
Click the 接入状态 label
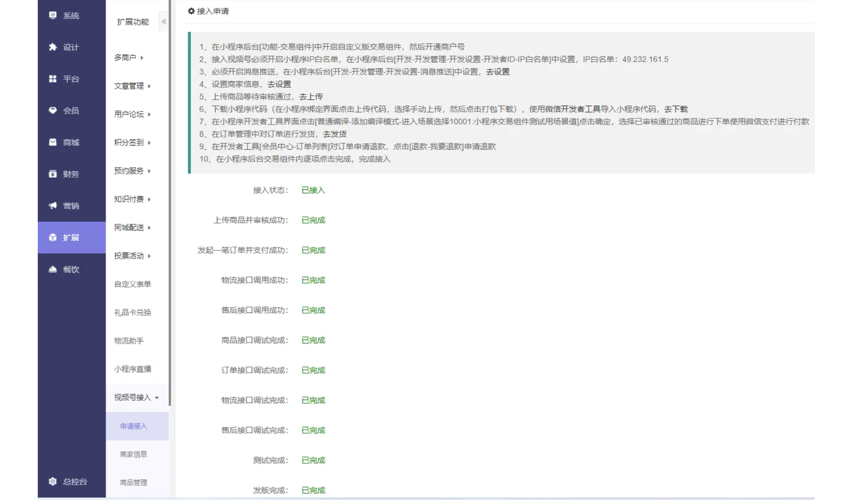(x=271, y=190)
